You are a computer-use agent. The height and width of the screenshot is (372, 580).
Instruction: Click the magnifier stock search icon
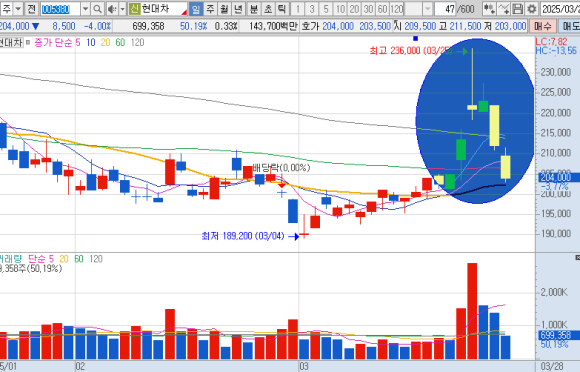click(x=97, y=9)
